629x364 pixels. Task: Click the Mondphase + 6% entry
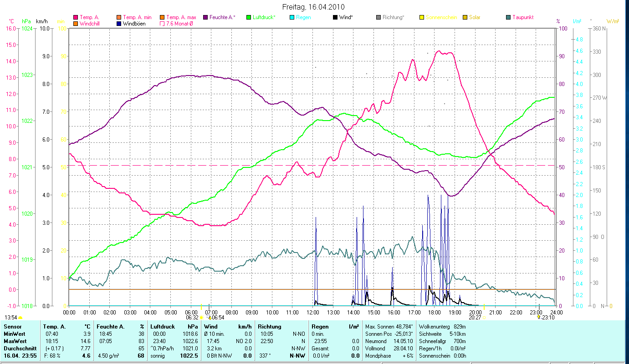[389, 356]
